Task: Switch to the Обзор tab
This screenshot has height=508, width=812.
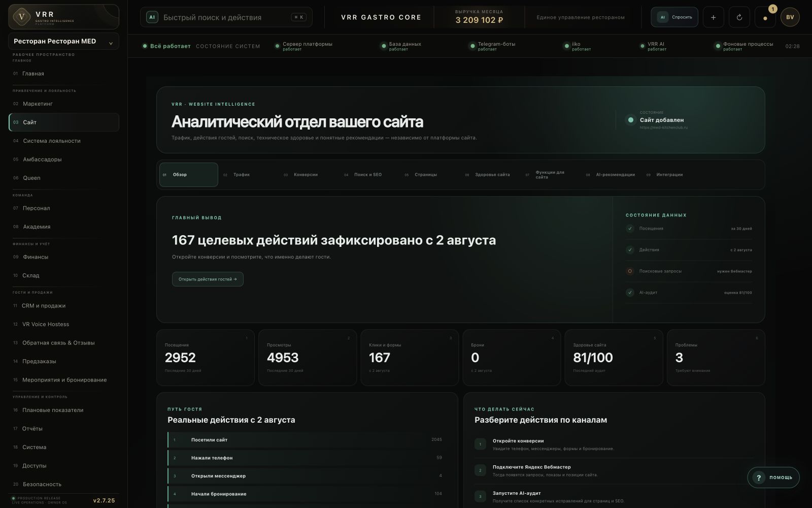Action: pos(189,175)
